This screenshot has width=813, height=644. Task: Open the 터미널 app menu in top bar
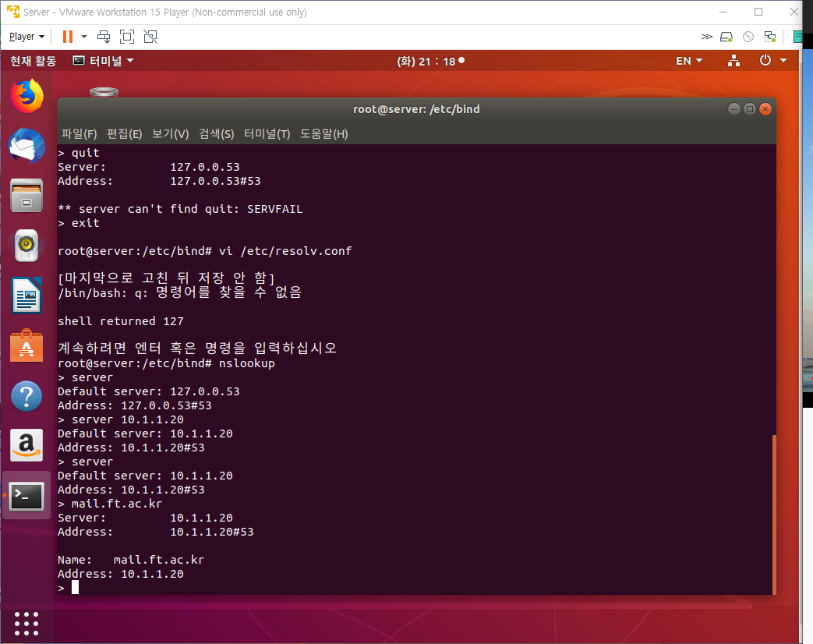(x=103, y=61)
